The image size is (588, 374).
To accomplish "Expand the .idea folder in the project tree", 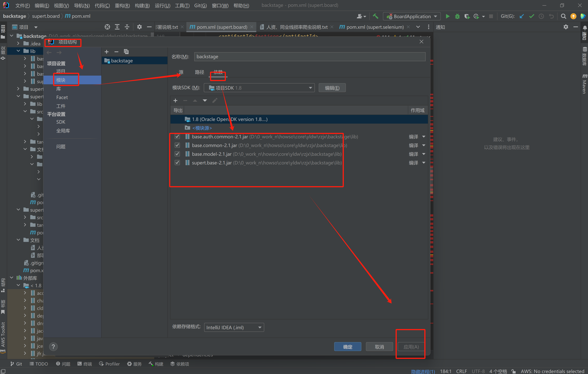I will click(x=18, y=43).
